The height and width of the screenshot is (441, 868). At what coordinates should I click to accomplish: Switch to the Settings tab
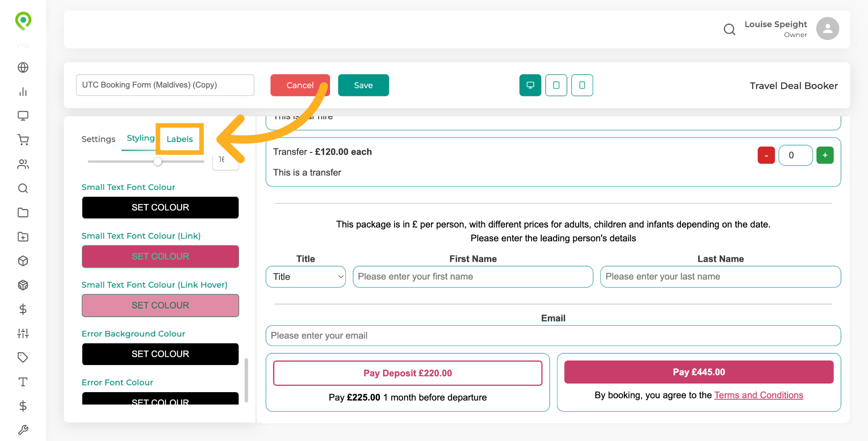(x=98, y=139)
